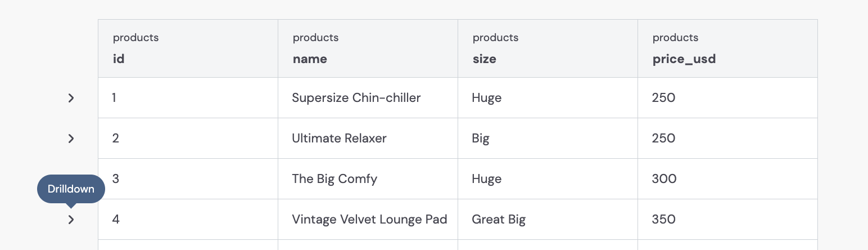Expand drilldown chevron for row 2
Viewport: 868px width, 250px height.
(71, 139)
